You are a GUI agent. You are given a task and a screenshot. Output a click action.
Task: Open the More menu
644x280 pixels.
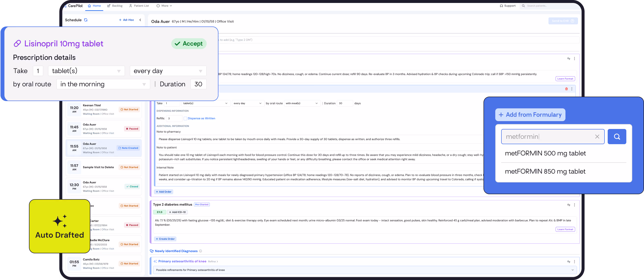[x=164, y=6]
